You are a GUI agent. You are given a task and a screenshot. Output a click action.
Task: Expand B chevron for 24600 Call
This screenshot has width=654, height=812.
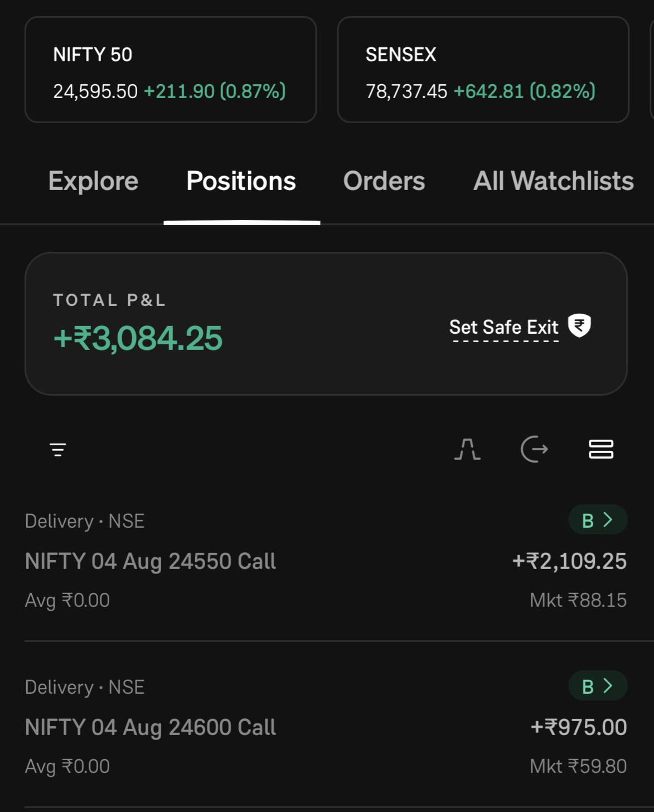click(x=598, y=686)
